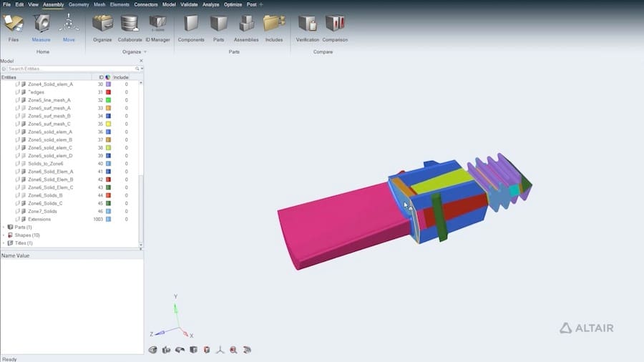Click the red cube view icon

pyautogui.click(x=207, y=350)
